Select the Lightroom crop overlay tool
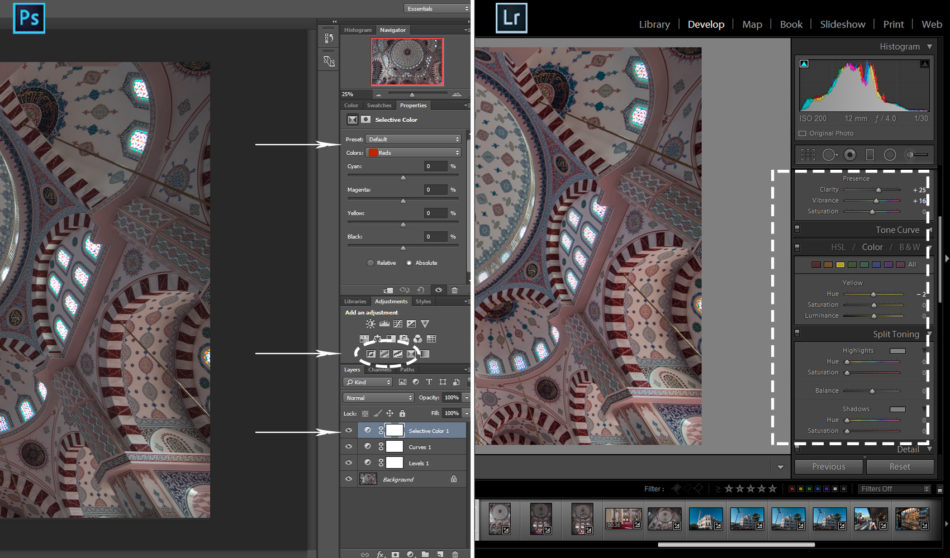The height and width of the screenshot is (558, 950). click(806, 154)
